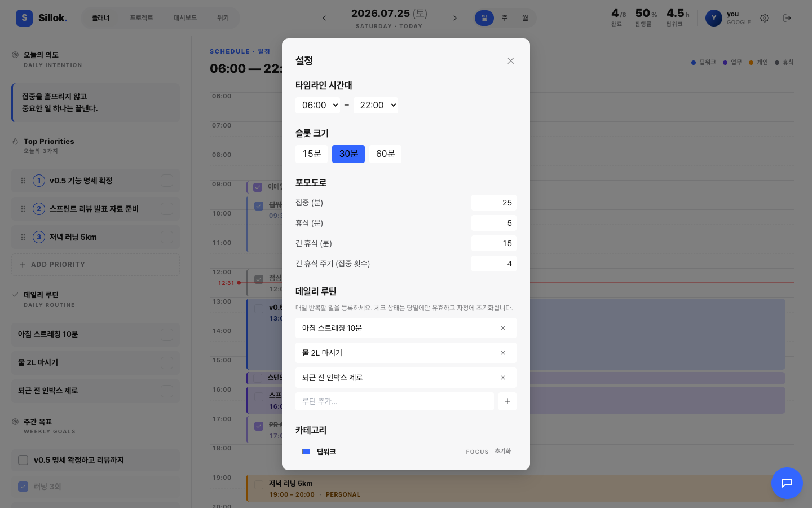Focus the 루틴 추가 input field

pos(395,401)
